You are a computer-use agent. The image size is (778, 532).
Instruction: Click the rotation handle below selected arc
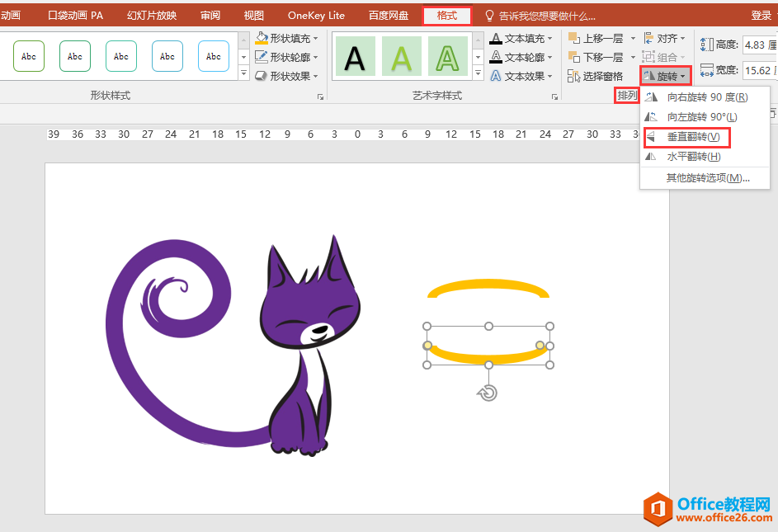(x=488, y=393)
